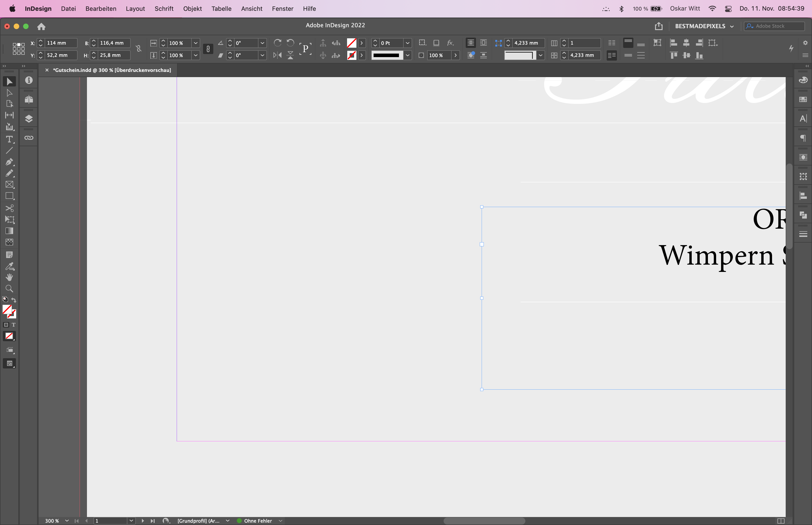Select the Pen tool
Image resolution: width=812 pixels, height=525 pixels.
(x=10, y=162)
